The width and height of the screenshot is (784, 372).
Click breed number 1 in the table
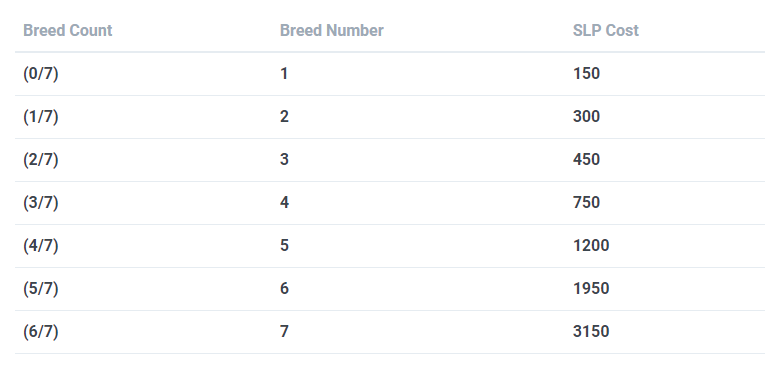click(x=284, y=74)
